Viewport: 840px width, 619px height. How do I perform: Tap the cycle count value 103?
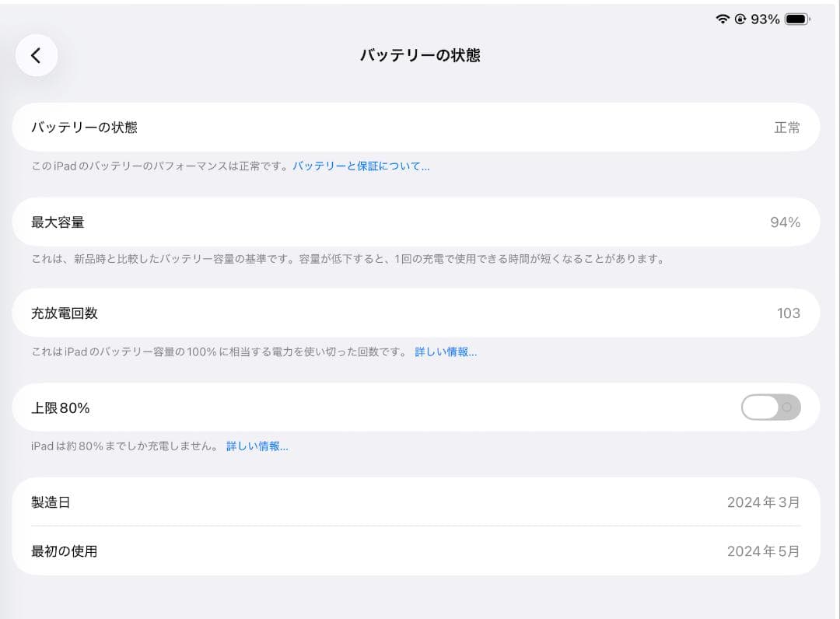(788, 312)
